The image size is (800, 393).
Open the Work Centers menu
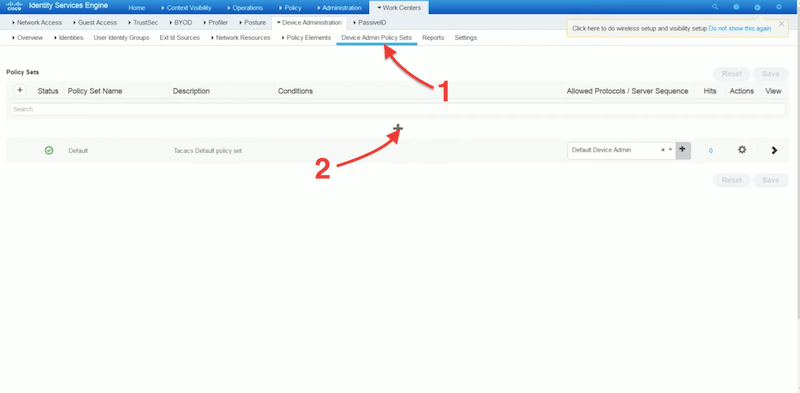399,8
